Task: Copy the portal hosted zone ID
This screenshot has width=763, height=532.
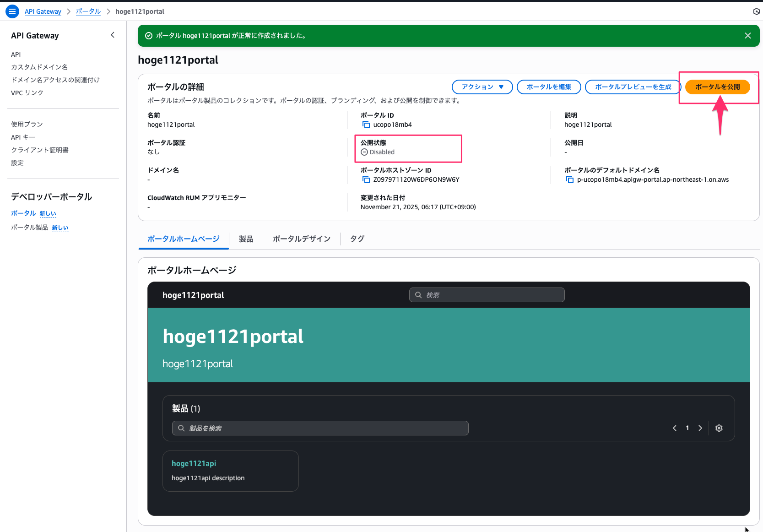Action: pos(366,179)
